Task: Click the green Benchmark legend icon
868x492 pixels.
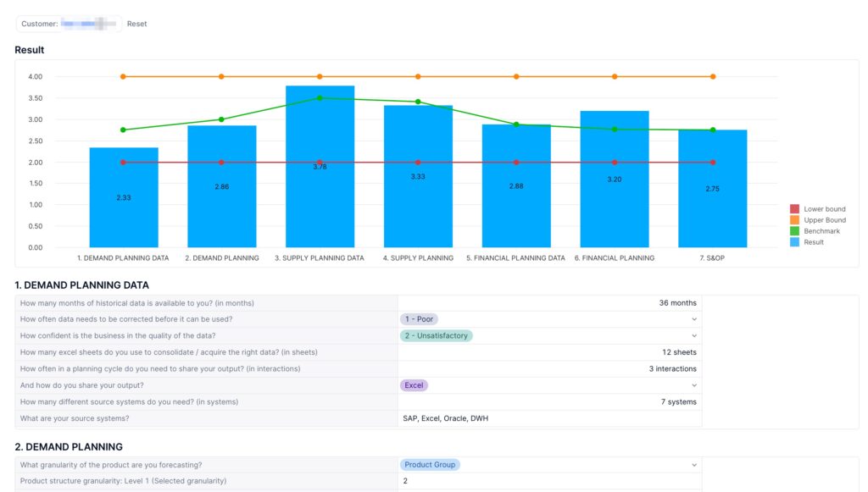Action: click(x=794, y=230)
